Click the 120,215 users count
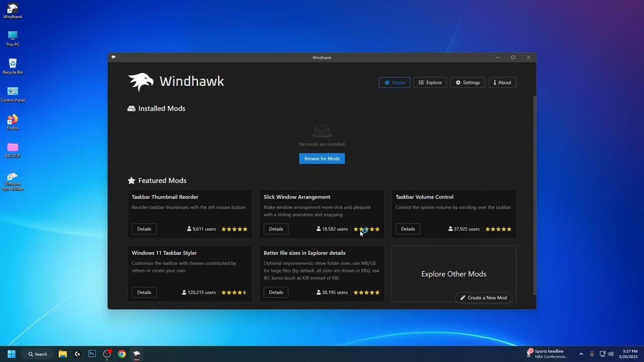644x362 pixels. pyautogui.click(x=199, y=293)
